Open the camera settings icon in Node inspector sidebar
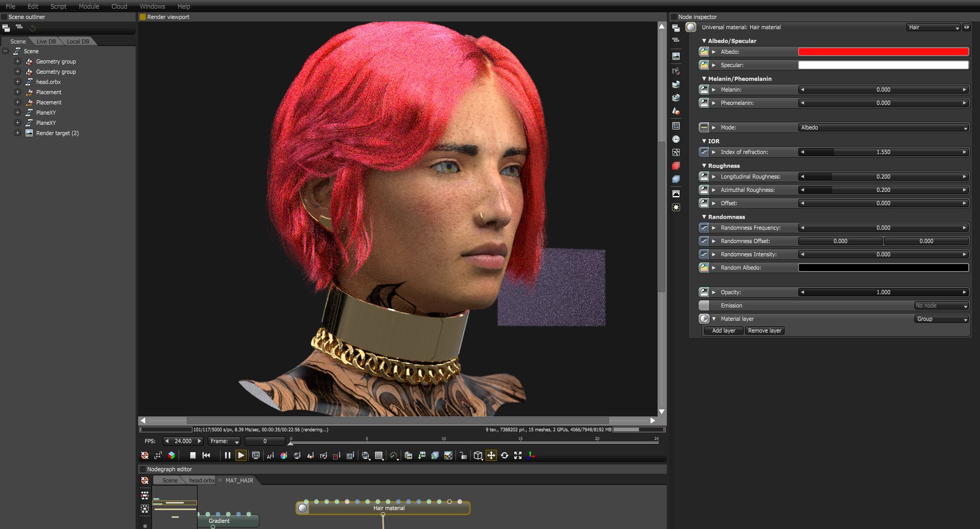This screenshot has height=529, width=980. (676, 71)
